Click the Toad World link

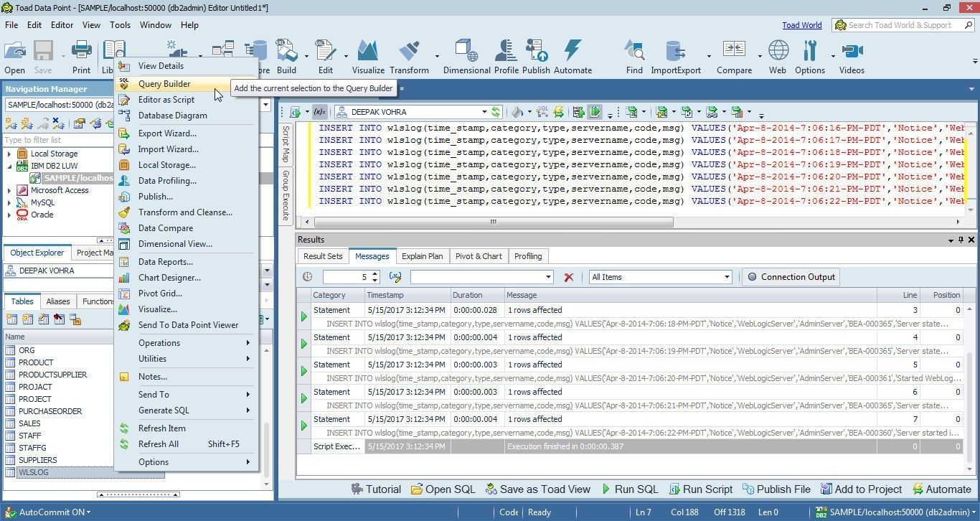coord(802,25)
